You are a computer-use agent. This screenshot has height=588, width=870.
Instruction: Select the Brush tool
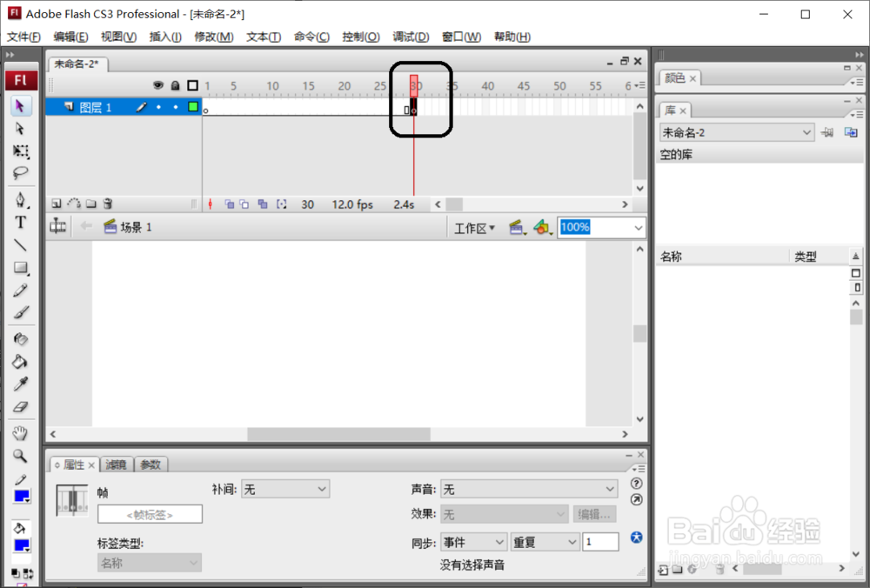tap(21, 313)
